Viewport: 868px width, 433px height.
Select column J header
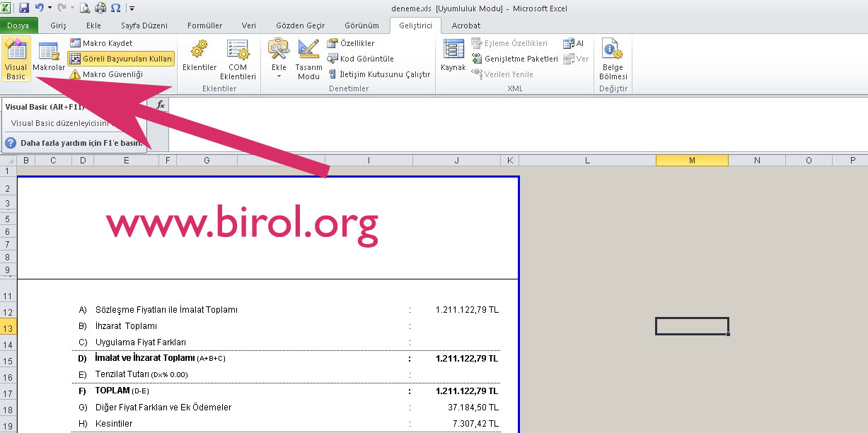[457, 161]
